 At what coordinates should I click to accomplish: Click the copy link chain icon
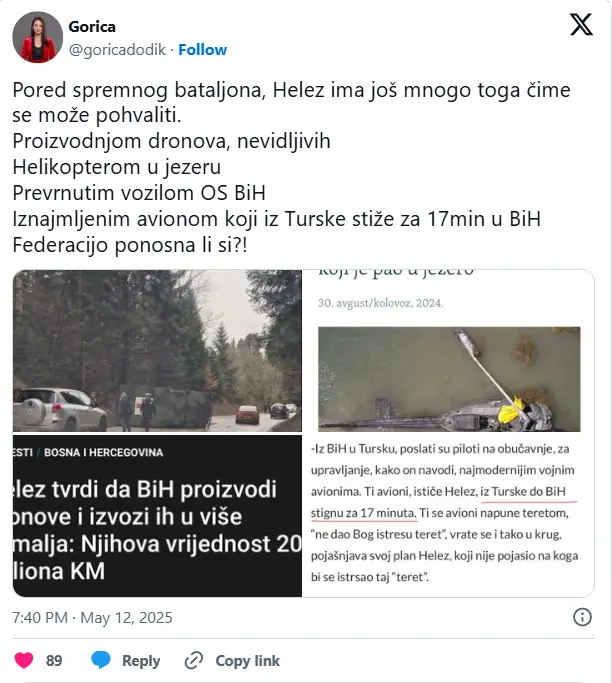194,660
